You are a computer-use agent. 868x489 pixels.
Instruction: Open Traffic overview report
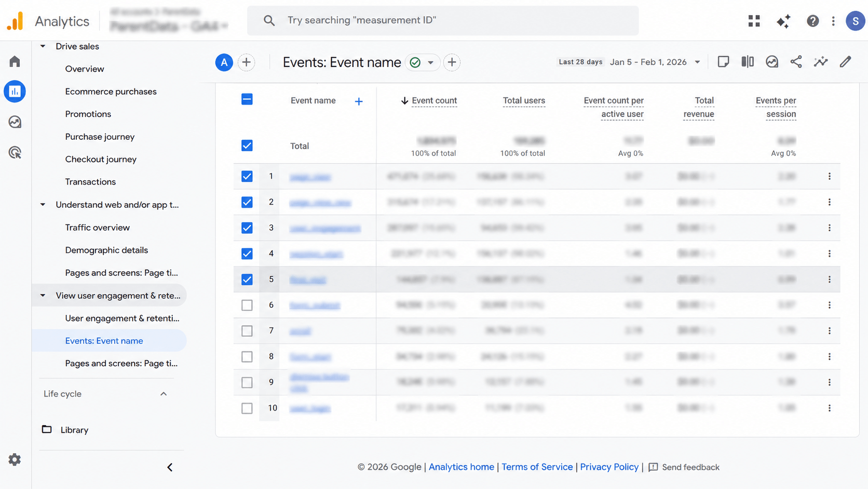(98, 228)
